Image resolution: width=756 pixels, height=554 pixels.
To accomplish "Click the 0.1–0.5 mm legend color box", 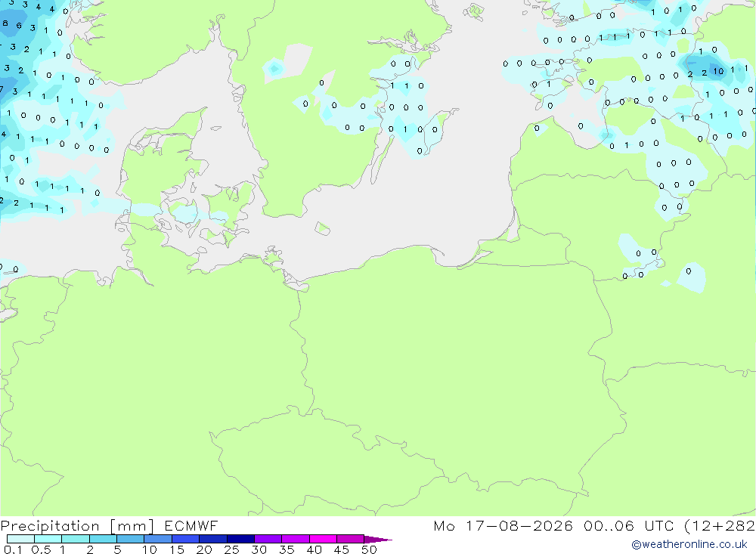I will point(20,539).
